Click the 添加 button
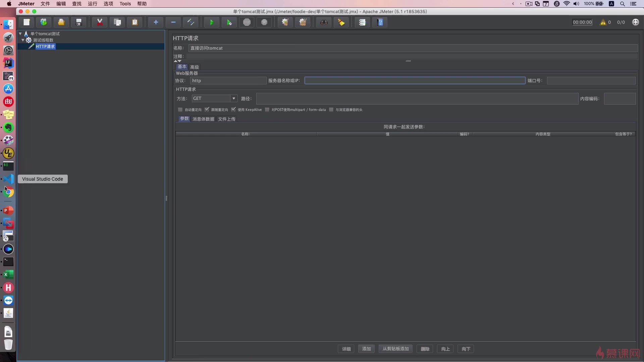The image size is (644, 362). click(x=366, y=349)
